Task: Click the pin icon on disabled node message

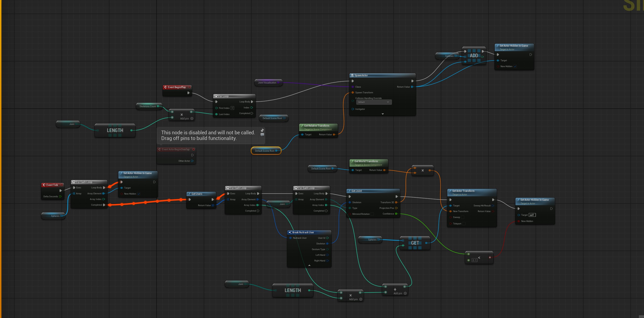Action: pos(262,130)
